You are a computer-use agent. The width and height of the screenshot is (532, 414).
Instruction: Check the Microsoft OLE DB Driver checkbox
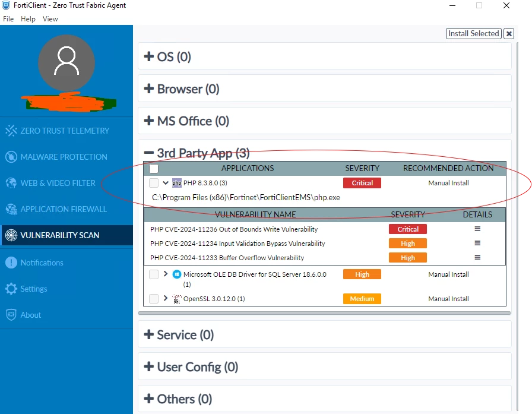point(154,274)
